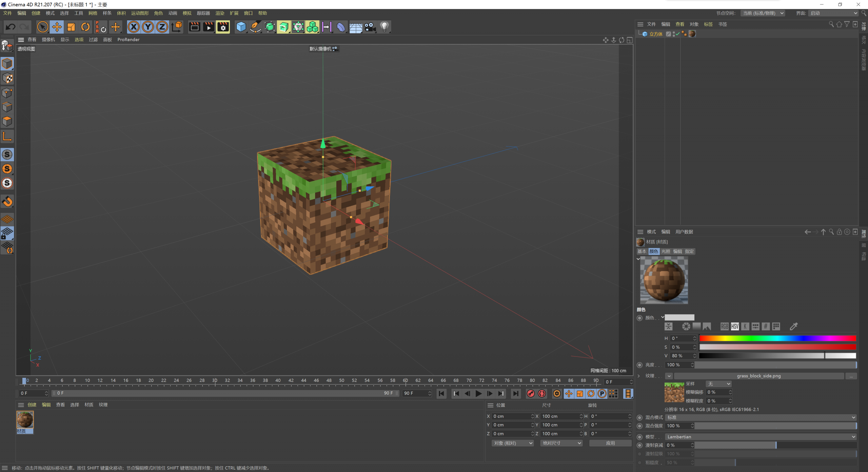Click the Autokeying button

point(542,393)
